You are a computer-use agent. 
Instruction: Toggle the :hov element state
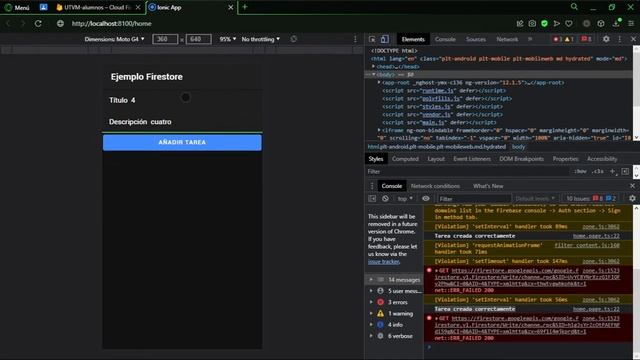tap(580, 171)
